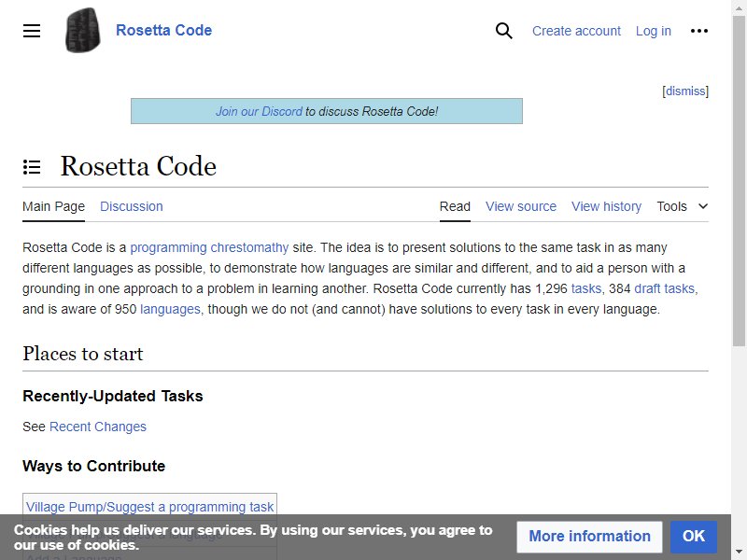This screenshot has height=560, width=747.
Task: Open the hamburger main menu
Action: pyautogui.click(x=32, y=31)
